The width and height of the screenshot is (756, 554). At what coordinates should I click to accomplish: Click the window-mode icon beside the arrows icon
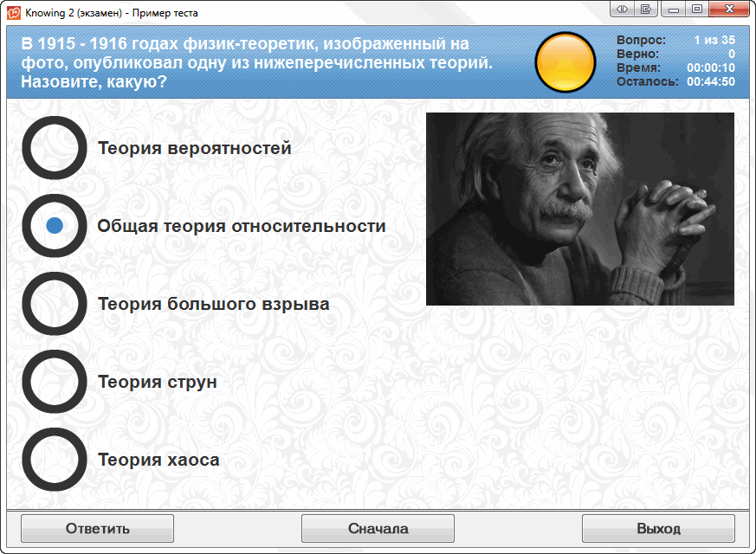pos(646,9)
